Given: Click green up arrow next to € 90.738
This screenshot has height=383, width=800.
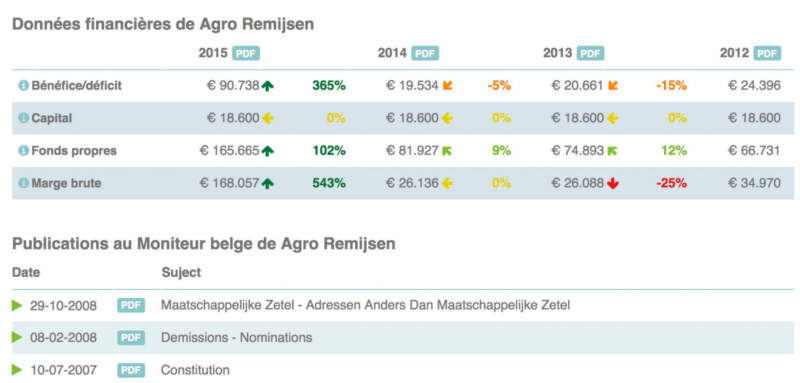Looking at the screenshot, I should (268, 86).
